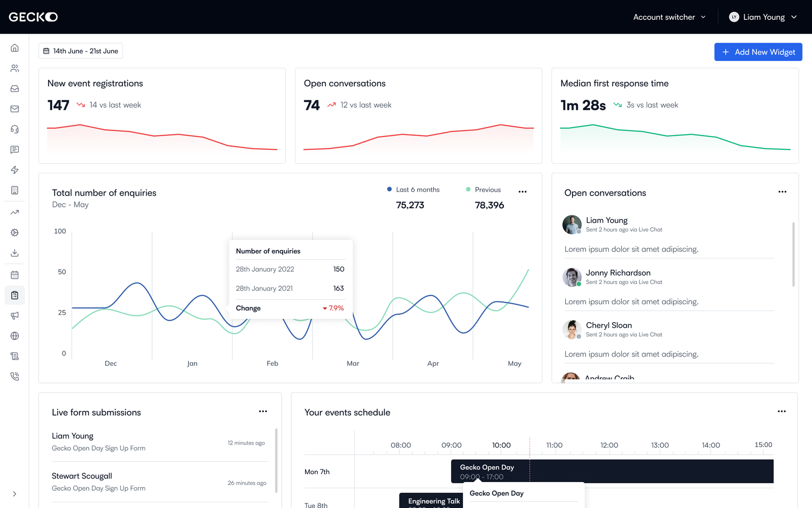Open the chat message icon in sidebar
812x508 pixels.
(15, 149)
